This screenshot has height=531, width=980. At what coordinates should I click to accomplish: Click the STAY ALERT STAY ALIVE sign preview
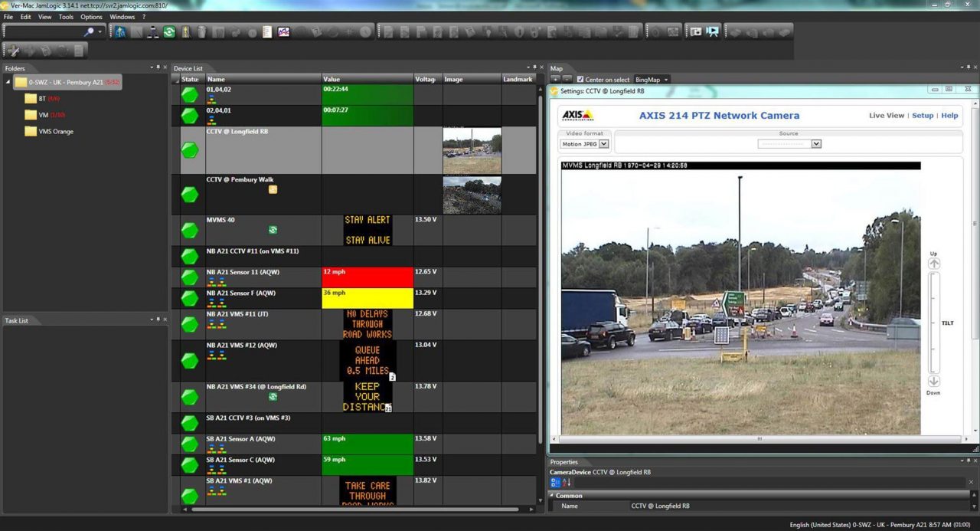(x=367, y=230)
